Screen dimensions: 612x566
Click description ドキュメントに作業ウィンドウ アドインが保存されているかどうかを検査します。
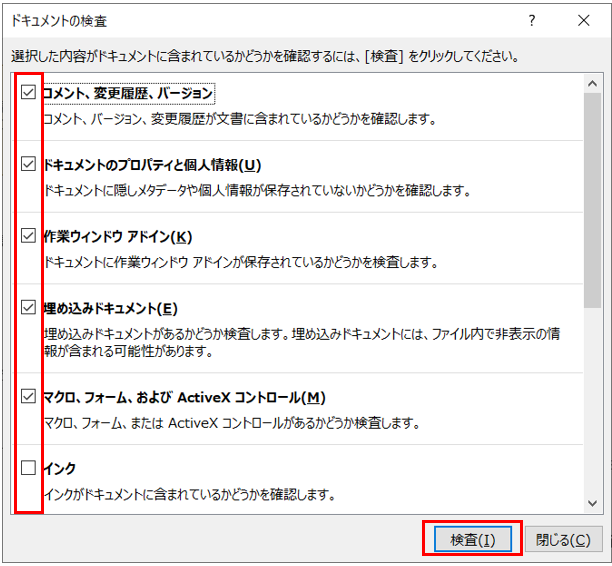pyautogui.click(x=240, y=262)
